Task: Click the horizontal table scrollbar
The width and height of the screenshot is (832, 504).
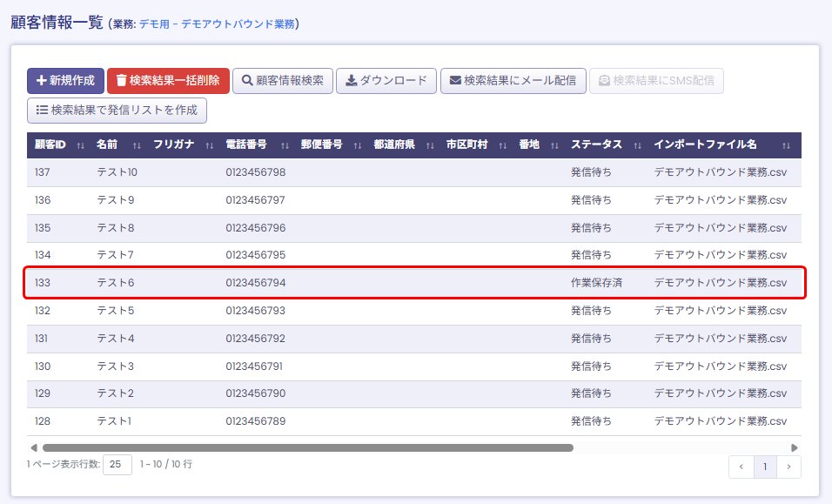Action: coord(305,447)
